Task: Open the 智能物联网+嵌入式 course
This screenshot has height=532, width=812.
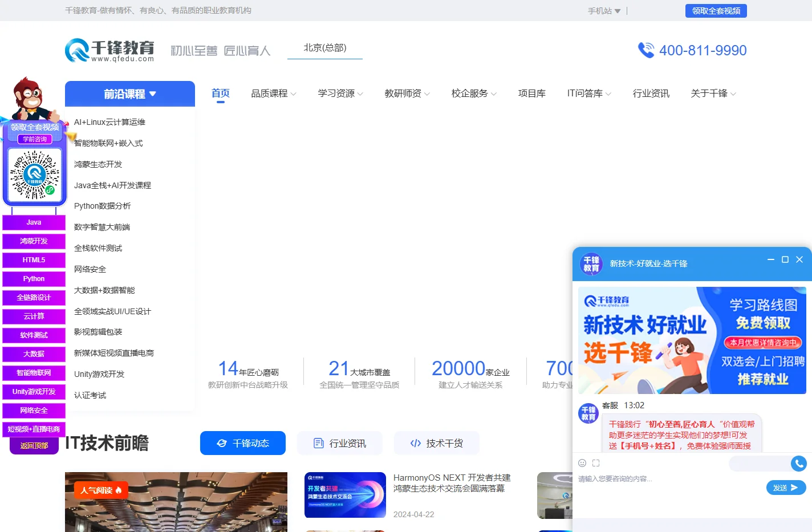Action: (108, 143)
